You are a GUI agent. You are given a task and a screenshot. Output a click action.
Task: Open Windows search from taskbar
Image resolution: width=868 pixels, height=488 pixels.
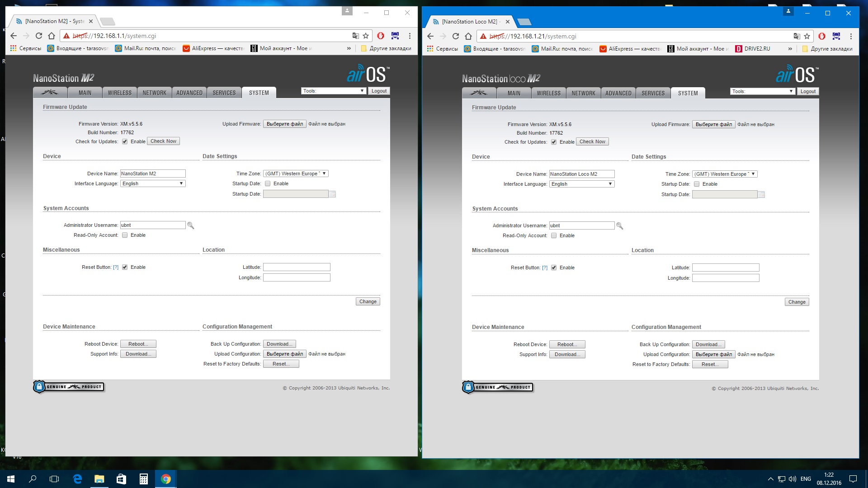click(33, 479)
